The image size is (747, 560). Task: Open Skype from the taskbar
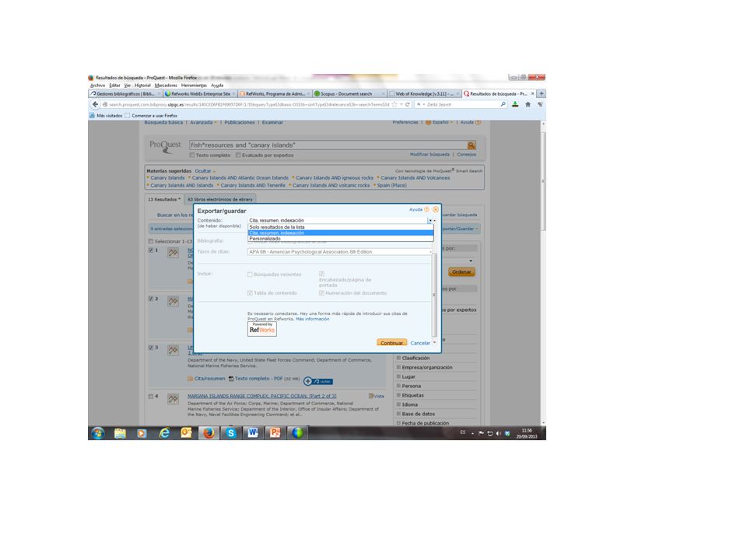[230, 433]
